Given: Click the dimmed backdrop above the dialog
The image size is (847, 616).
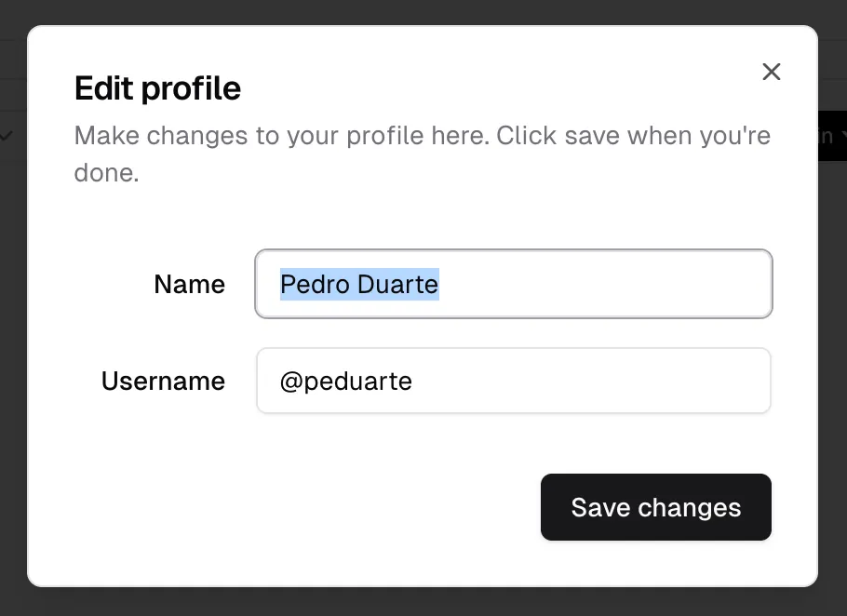Looking at the screenshot, I should (x=423, y=11).
